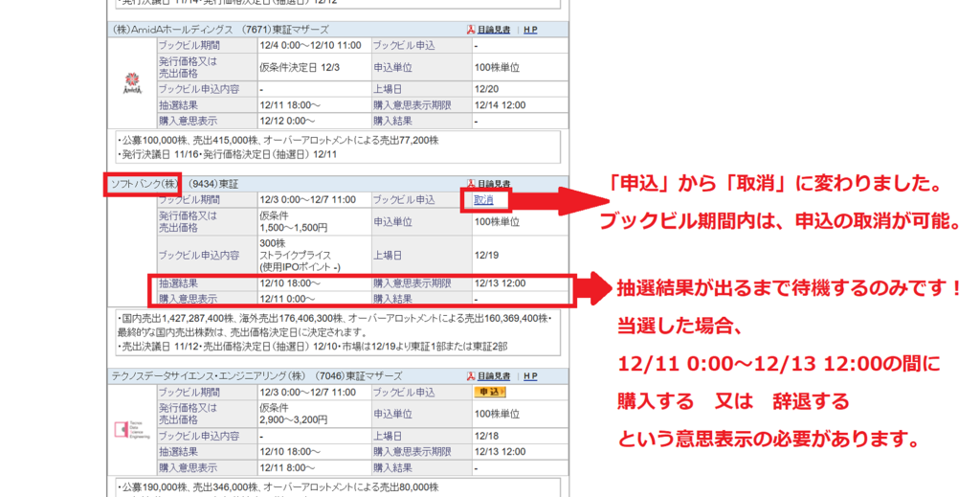This screenshot has width=980, height=497.
Task: Click the note starting 国内売出1,427,287,400株
Action: point(334,319)
